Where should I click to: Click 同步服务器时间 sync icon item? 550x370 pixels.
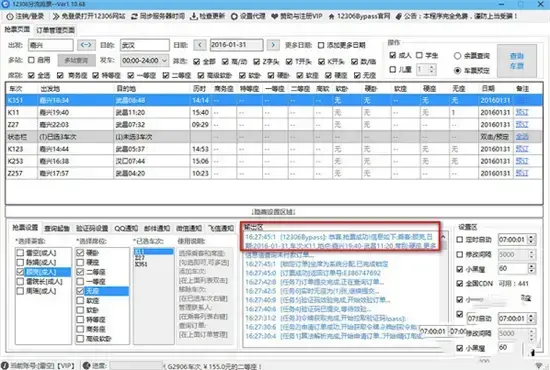click(157, 16)
